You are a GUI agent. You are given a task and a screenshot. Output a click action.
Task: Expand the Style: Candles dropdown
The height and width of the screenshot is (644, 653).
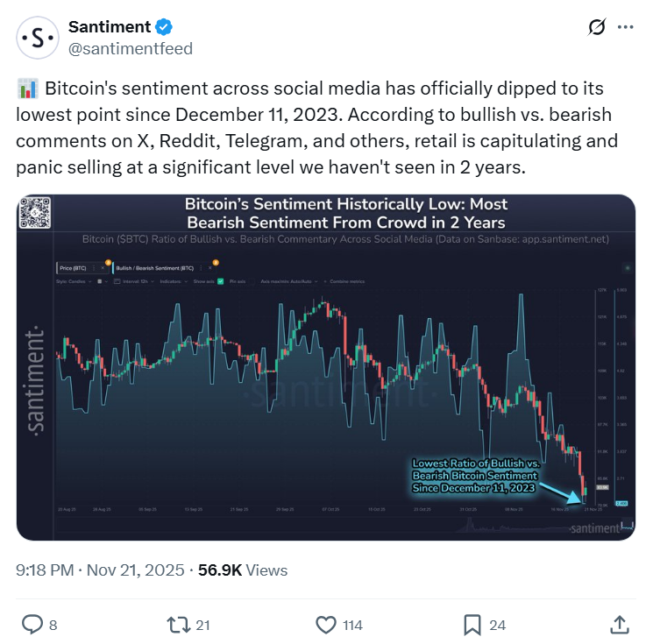[73, 281]
